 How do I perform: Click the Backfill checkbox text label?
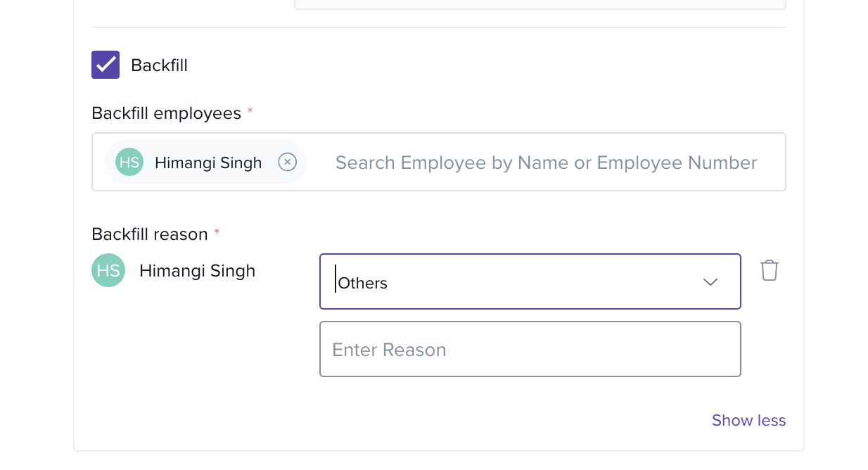coord(159,65)
